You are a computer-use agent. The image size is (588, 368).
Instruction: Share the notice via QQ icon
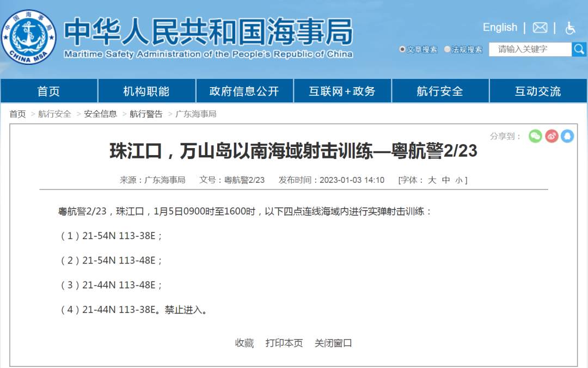[x=567, y=136]
